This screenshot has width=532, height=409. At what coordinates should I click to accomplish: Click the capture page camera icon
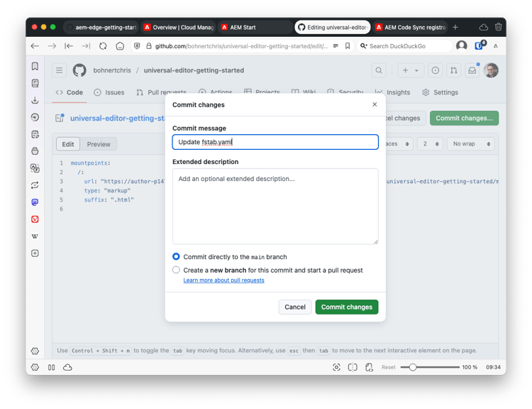click(336, 367)
